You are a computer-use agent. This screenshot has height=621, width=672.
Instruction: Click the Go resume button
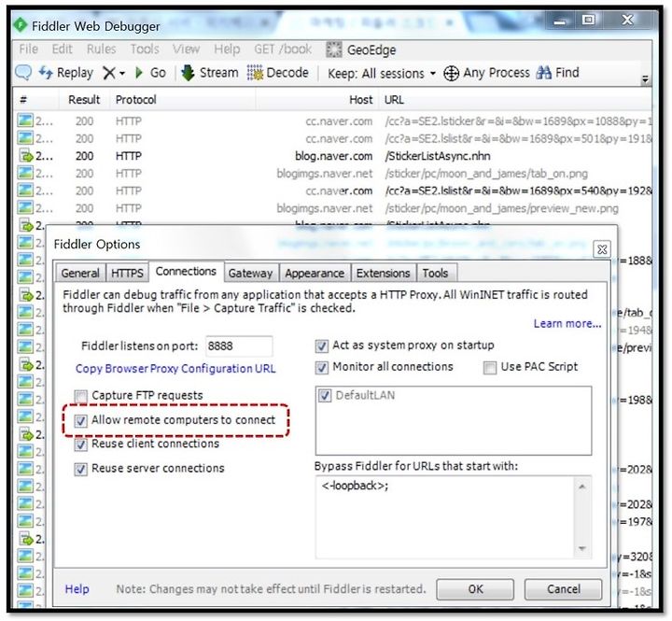point(150,73)
